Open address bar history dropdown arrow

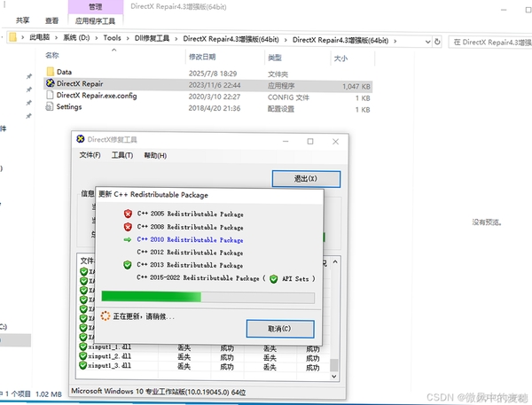pyautogui.click(x=428, y=42)
